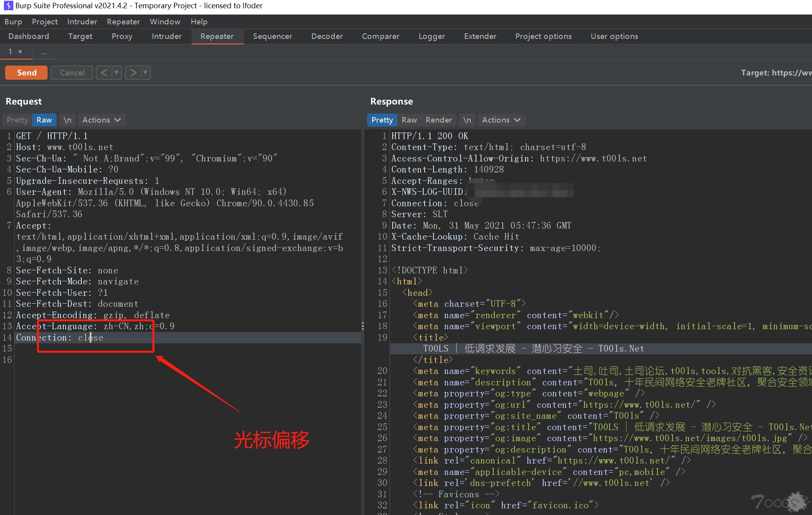The height and width of the screenshot is (515, 812).
Task: Select the Repeater tool tab
Action: coord(217,36)
